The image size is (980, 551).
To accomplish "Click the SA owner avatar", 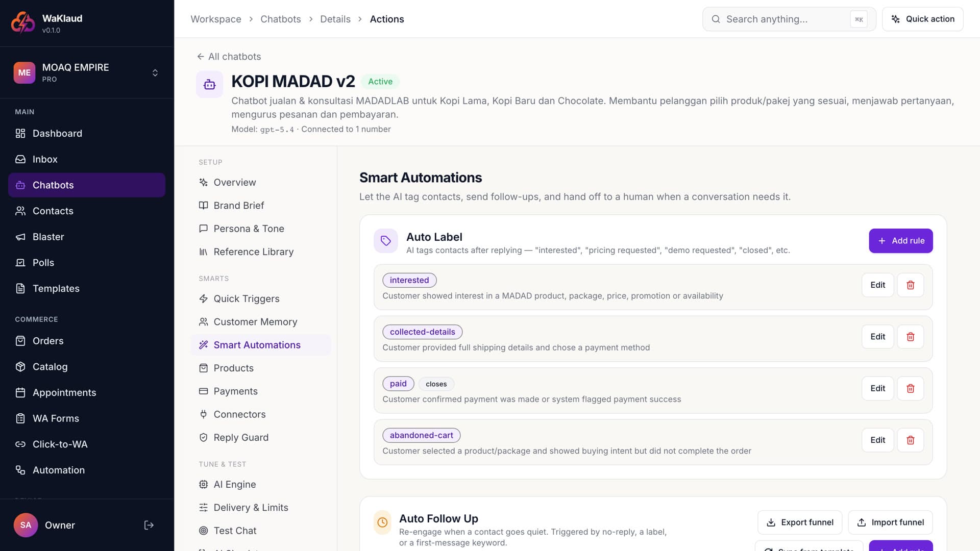I will pos(26,525).
